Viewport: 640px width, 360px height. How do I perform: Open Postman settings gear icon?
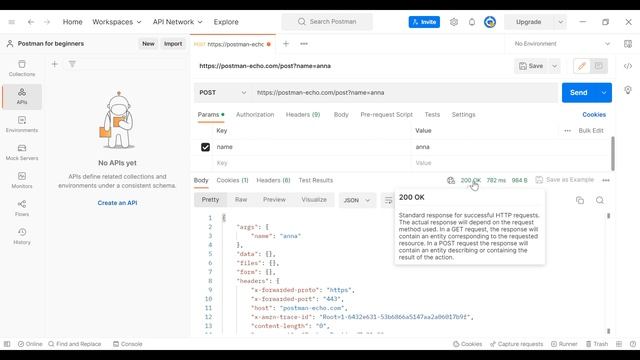(x=454, y=22)
